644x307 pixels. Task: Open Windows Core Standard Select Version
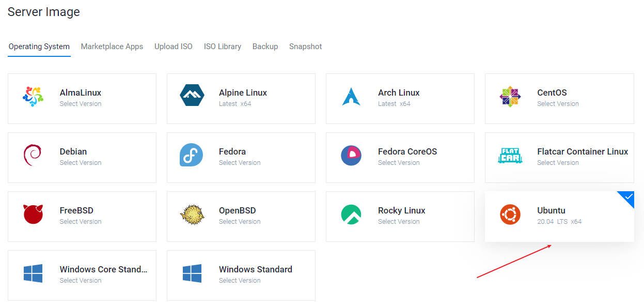81,281
